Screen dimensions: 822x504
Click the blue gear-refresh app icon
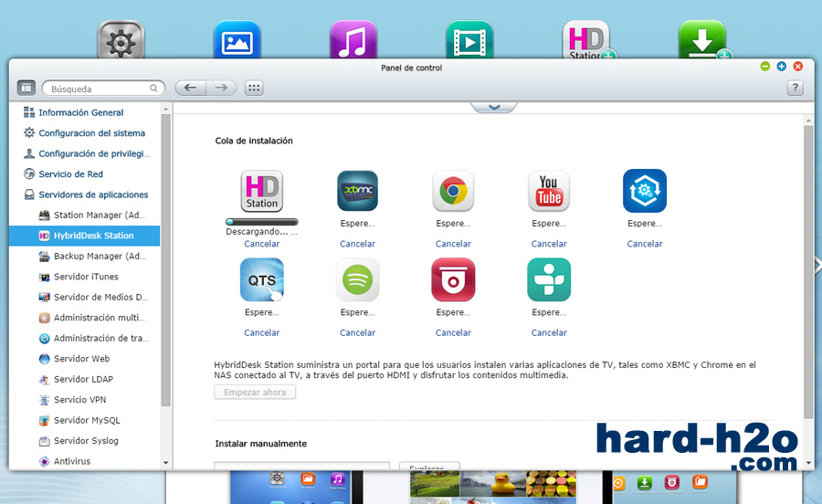[x=645, y=191]
